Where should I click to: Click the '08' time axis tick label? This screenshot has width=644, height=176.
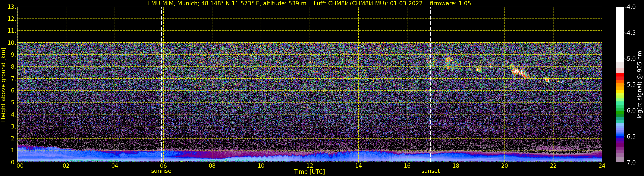(x=212, y=166)
